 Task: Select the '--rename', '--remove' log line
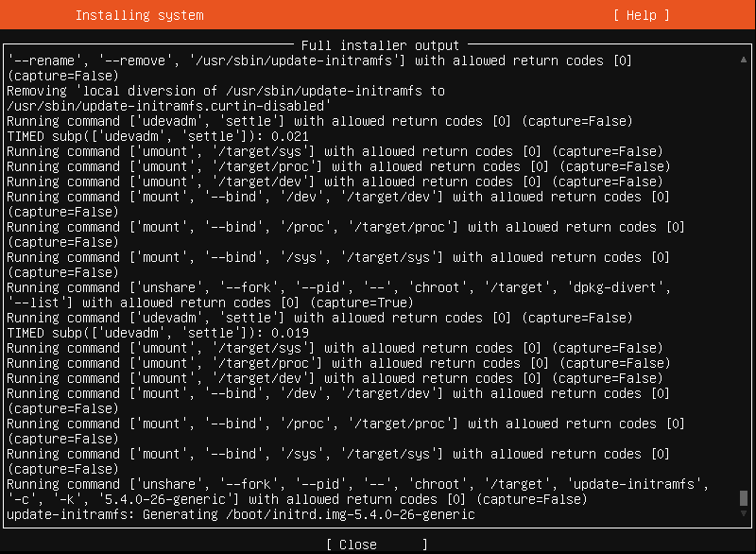[319, 61]
